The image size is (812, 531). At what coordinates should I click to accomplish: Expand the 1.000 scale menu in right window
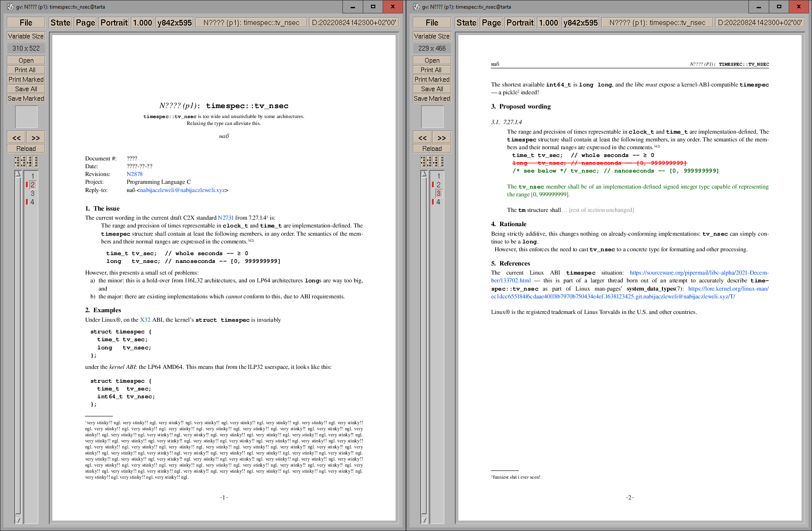(x=548, y=22)
